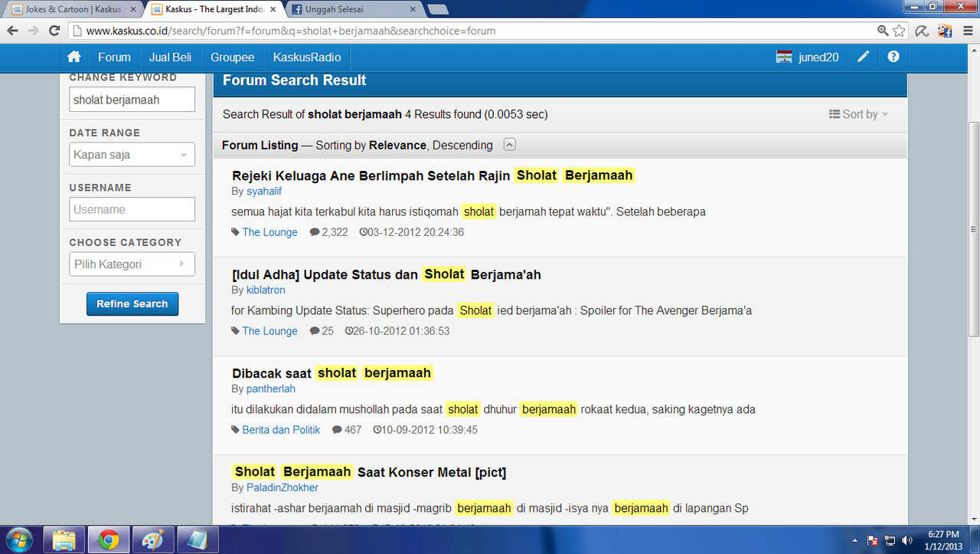Screen dimensions: 980x554
Task: Open a new browser tab
Action: tap(438, 10)
